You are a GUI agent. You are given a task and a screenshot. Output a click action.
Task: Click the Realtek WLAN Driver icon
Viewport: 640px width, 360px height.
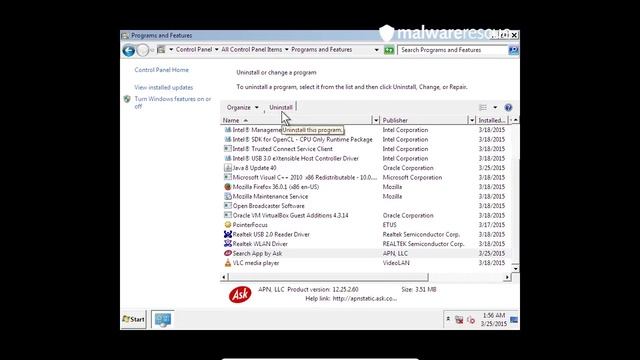click(228, 244)
